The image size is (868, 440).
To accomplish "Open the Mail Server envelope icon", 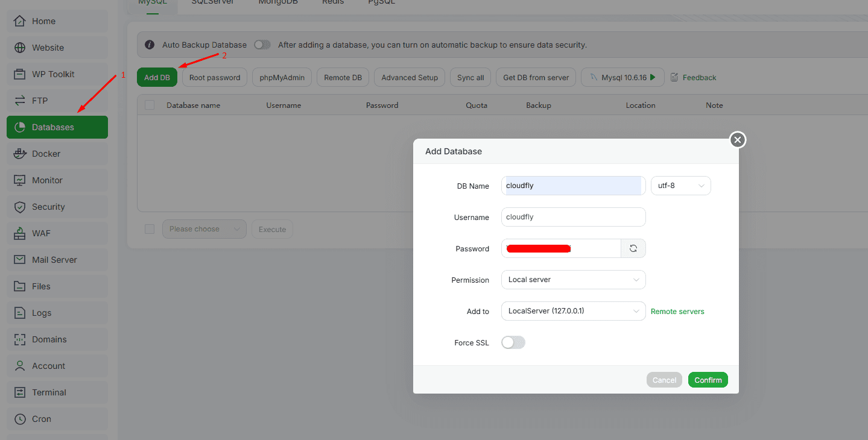I will coord(20,260).
